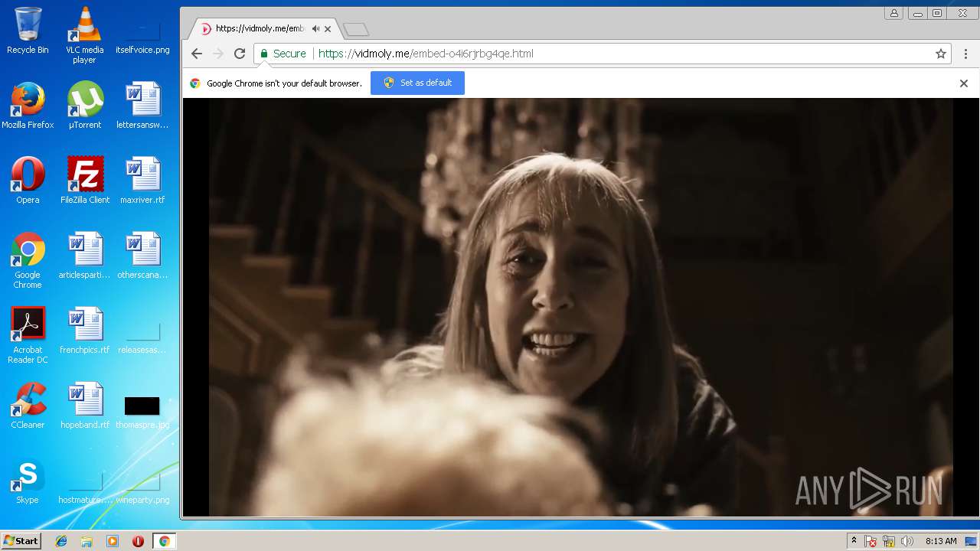Open CCleaner desktop shortcut
The width and height of the screenshot is (980, 551).
[x=28, y=406]
